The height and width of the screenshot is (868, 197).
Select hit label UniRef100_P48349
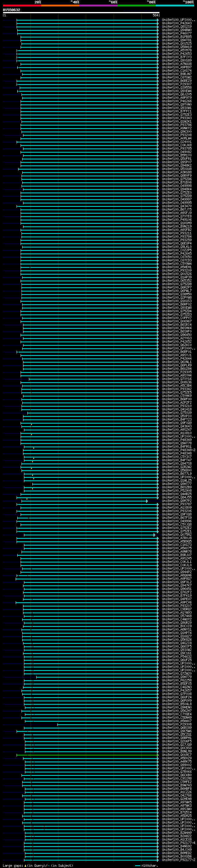point(177,440)
